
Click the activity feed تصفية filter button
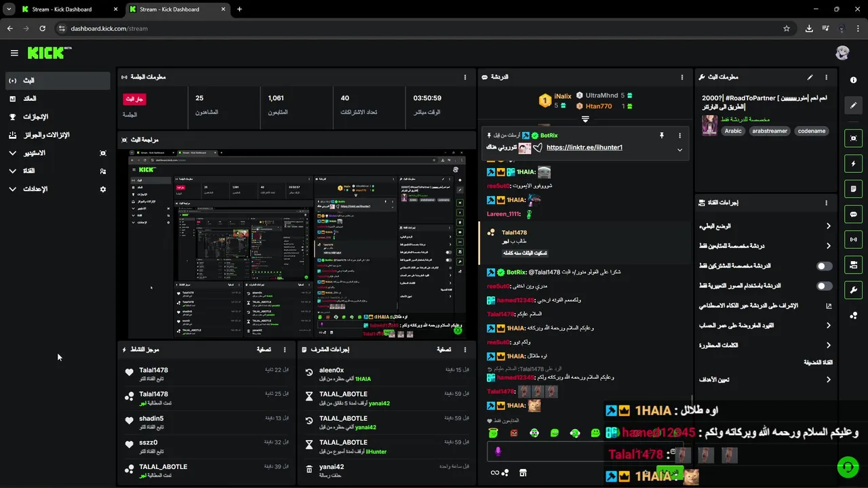pos(264,350)
